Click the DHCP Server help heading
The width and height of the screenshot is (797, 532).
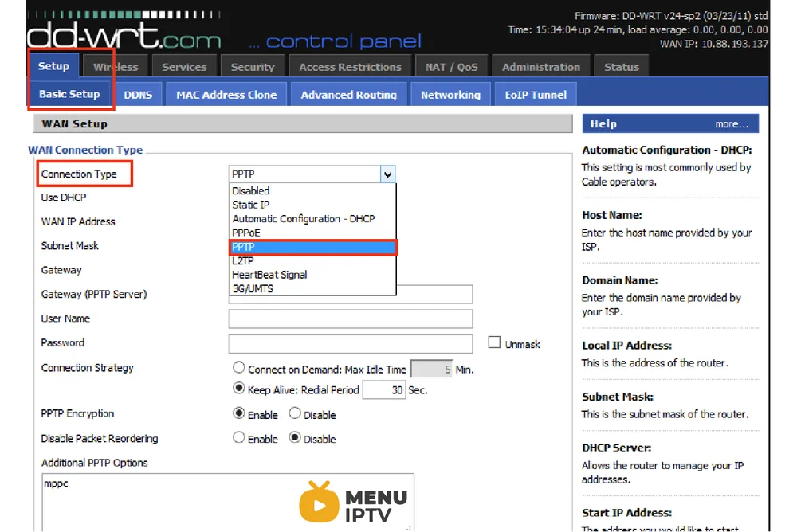tap(617, 448)
